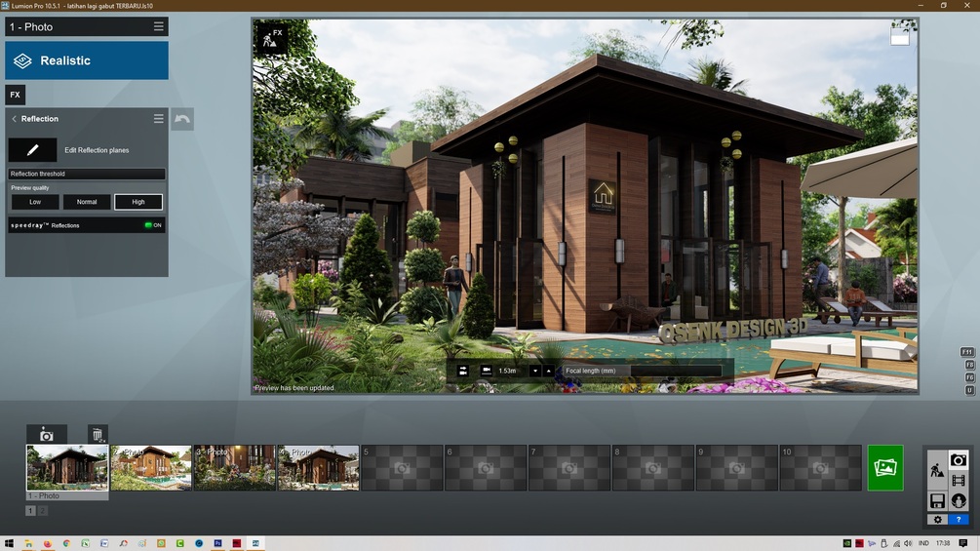Switch to Movie mode film icon
This screenshot has width=980, height=551.
tap(959, 481)
